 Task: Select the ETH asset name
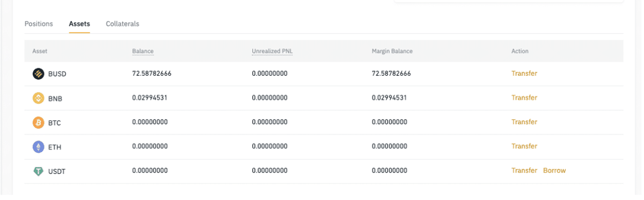pyautogui.click(x=55, y=147)
